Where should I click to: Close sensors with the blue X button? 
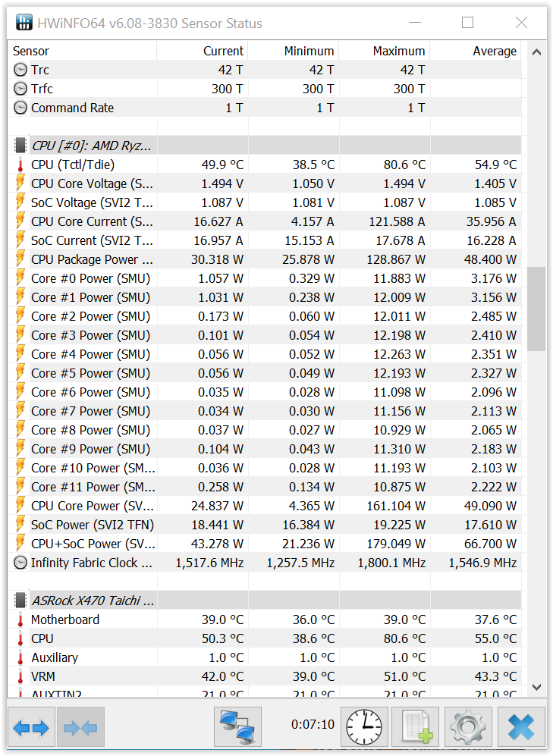[x=521, y=726]
